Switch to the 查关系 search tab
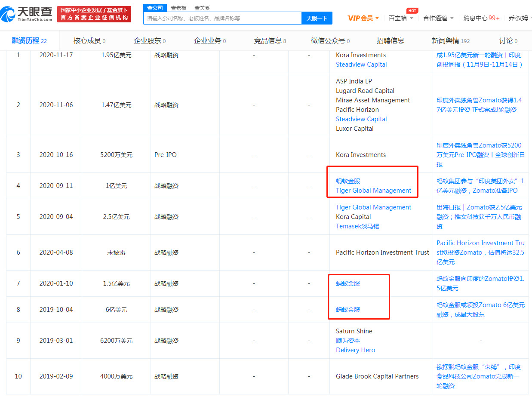This screenshot has height=397, width=532. click(202, 8)
